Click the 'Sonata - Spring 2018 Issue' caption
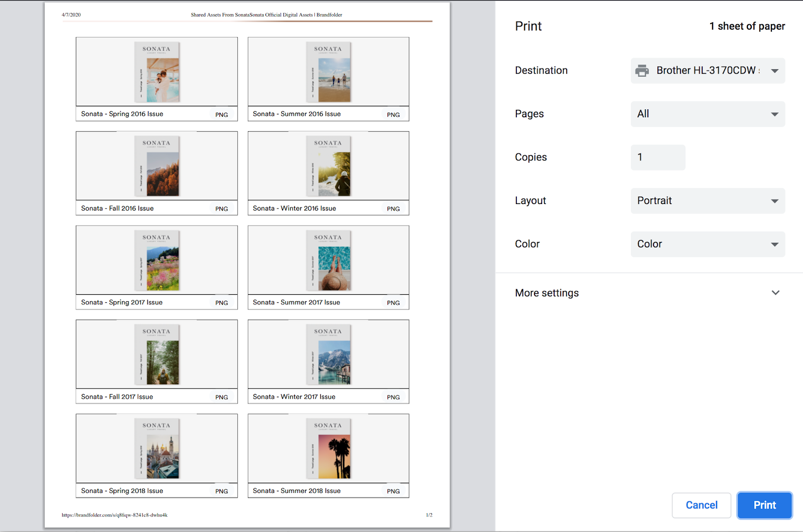The width and height of the screenshot is (803, 532). click(x=122, y=491)
